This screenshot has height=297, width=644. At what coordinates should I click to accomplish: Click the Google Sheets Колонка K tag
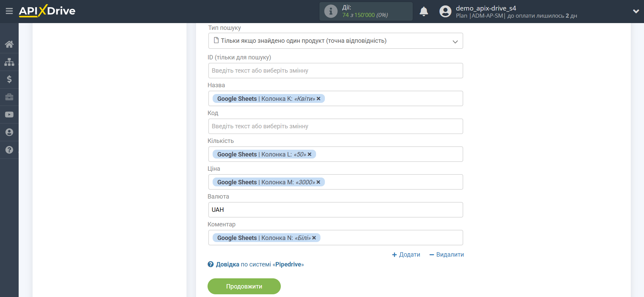tap(269, 99)
